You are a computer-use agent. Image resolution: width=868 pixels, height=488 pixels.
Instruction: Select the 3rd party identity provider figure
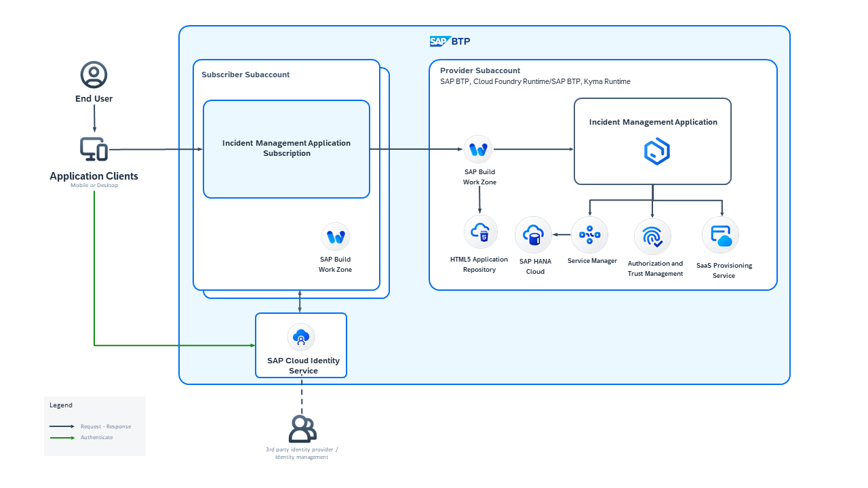(300, 428)
